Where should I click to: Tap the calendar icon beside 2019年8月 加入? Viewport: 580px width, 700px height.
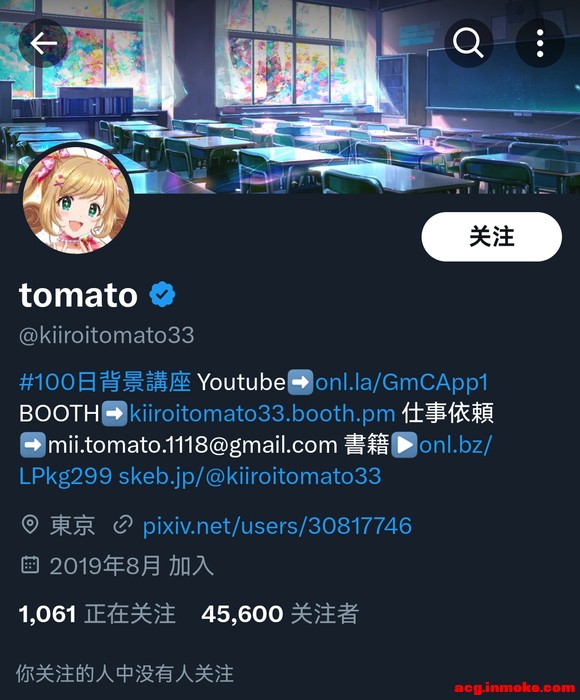pyautogui.click(x=30, y=565)
